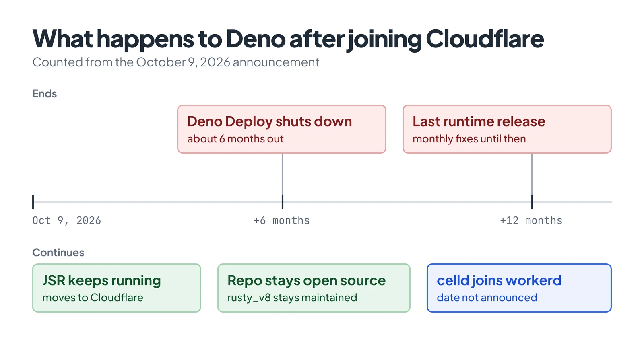
Task: Click the timeline tick above "+12 months"
Action: pyautogui.click(x=532, y=202)
